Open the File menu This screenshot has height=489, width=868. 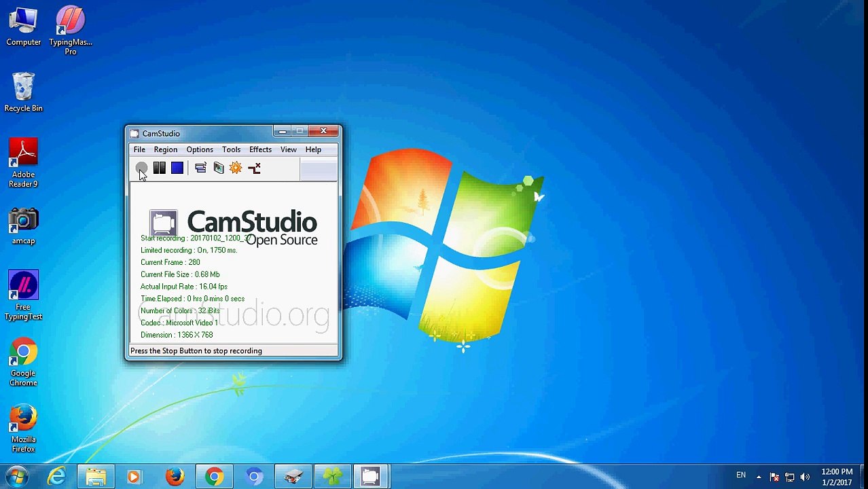(x=139, y=149)
